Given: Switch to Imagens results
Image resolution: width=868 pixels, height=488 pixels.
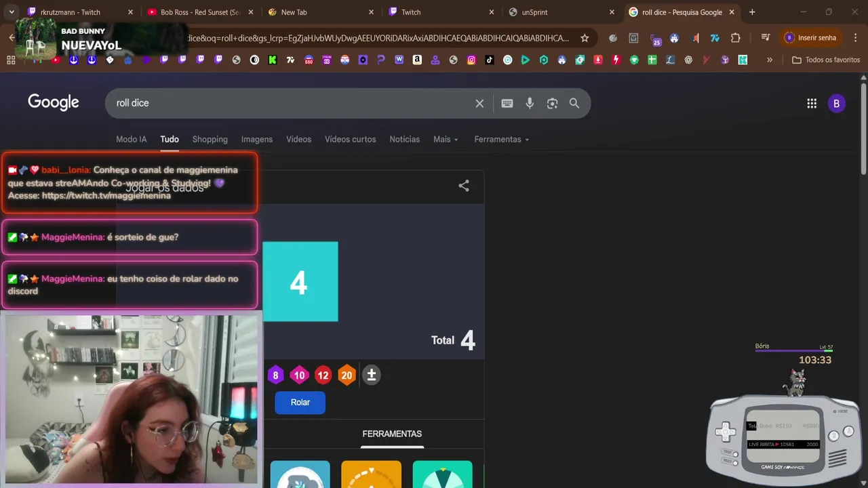Looking at the screenshot, I should [x=257, y=139].
